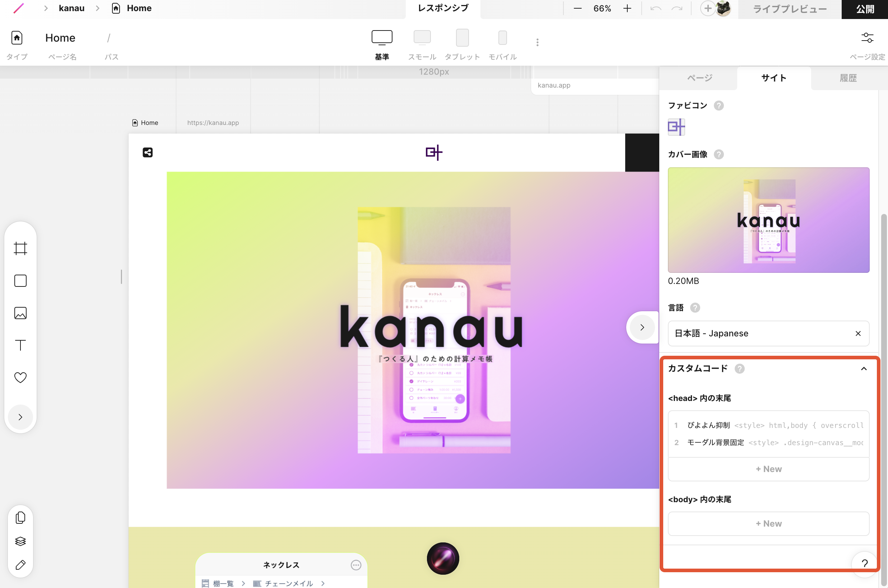Open the pencil style icon
The image size is (888, 588).
click(20, 565)
